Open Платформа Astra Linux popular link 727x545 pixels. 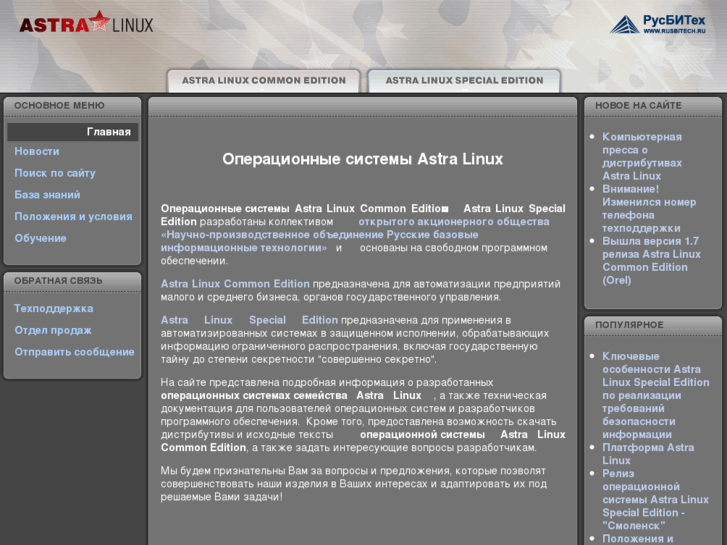pyautogui.click(x=648, y=454)
